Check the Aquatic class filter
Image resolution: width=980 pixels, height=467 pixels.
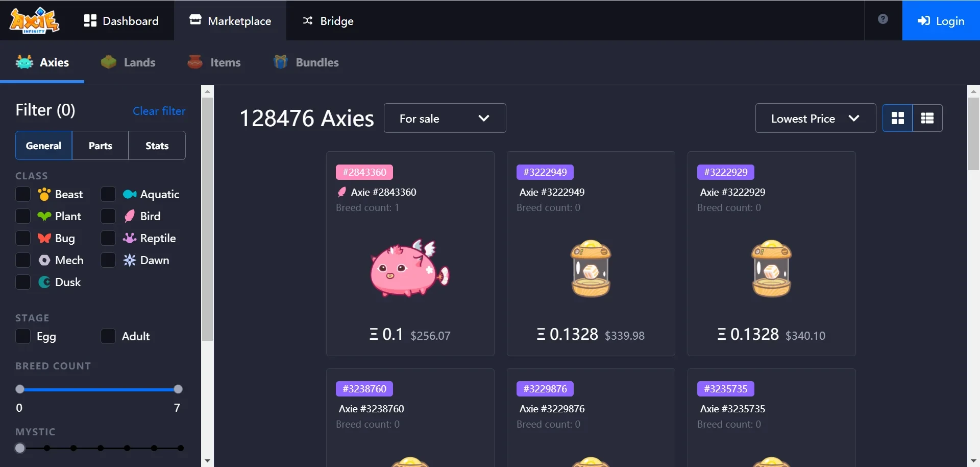point(108,195)
